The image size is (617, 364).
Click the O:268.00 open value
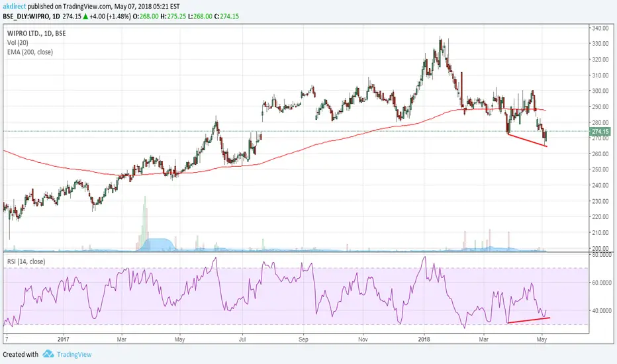coord(146,16)
